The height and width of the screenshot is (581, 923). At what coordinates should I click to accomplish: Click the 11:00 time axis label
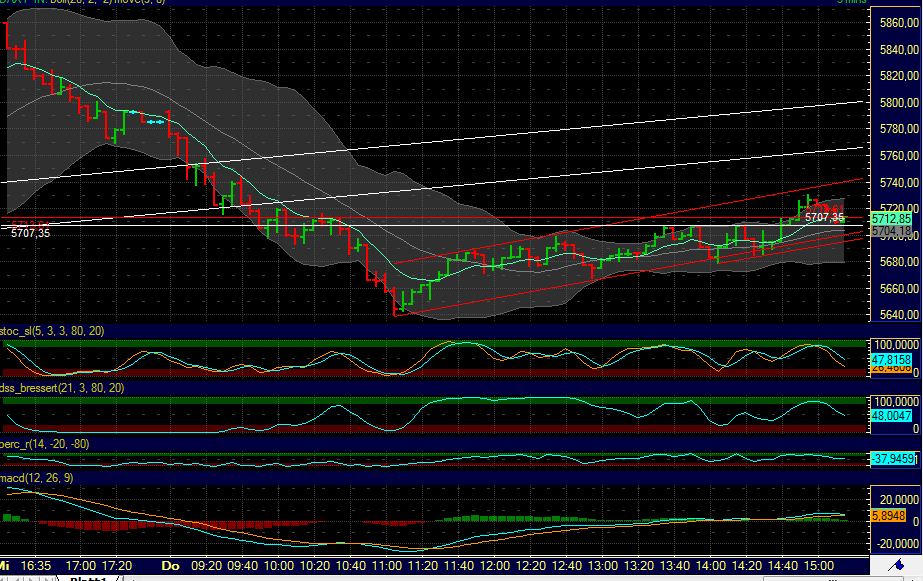click(x=387, y=566)
